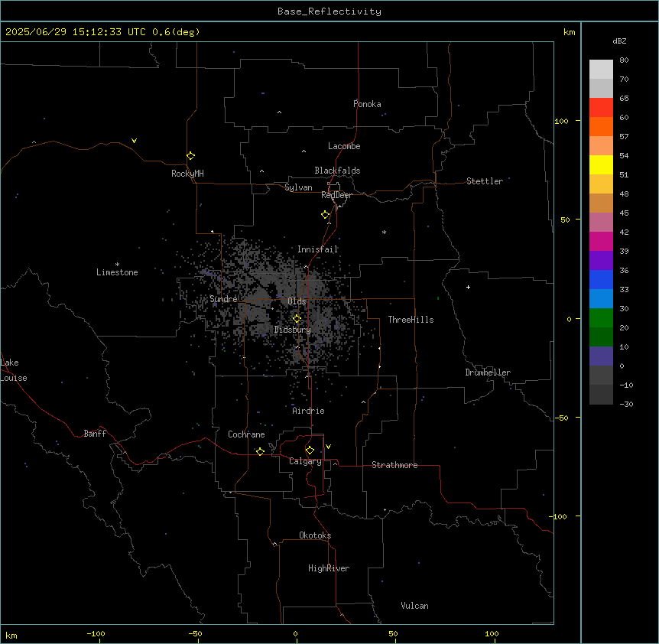Click the Cochrane city label
Viewport: 659px width, 644px height.
[x=246, y=434]
